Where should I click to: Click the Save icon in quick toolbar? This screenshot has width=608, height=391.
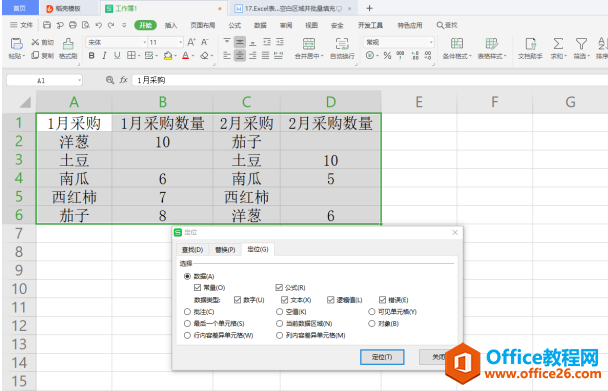pyautogui.click(x=47, y=25)
